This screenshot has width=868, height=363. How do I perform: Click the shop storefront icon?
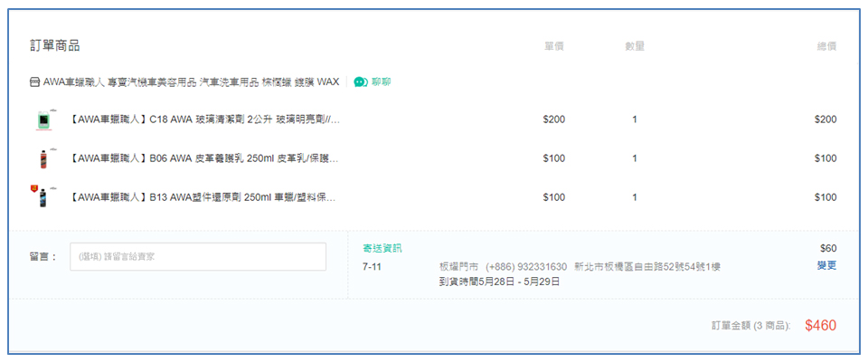(34, 82)
